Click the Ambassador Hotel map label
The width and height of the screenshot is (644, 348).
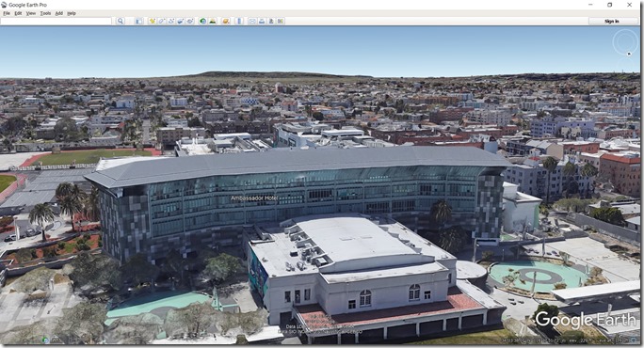pyautogui.click(x=254, y=198)
